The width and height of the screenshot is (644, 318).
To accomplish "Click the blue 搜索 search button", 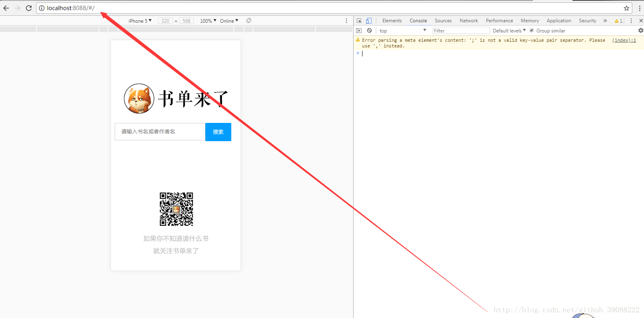I will 218,132.
